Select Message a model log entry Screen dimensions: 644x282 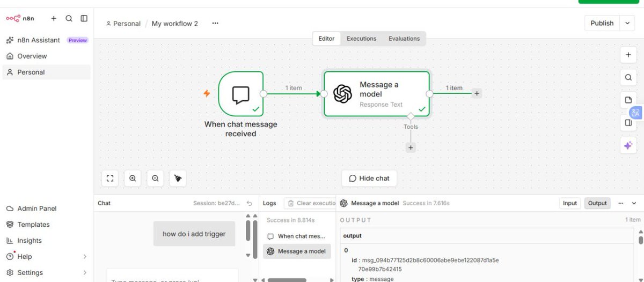pos(297,251)
